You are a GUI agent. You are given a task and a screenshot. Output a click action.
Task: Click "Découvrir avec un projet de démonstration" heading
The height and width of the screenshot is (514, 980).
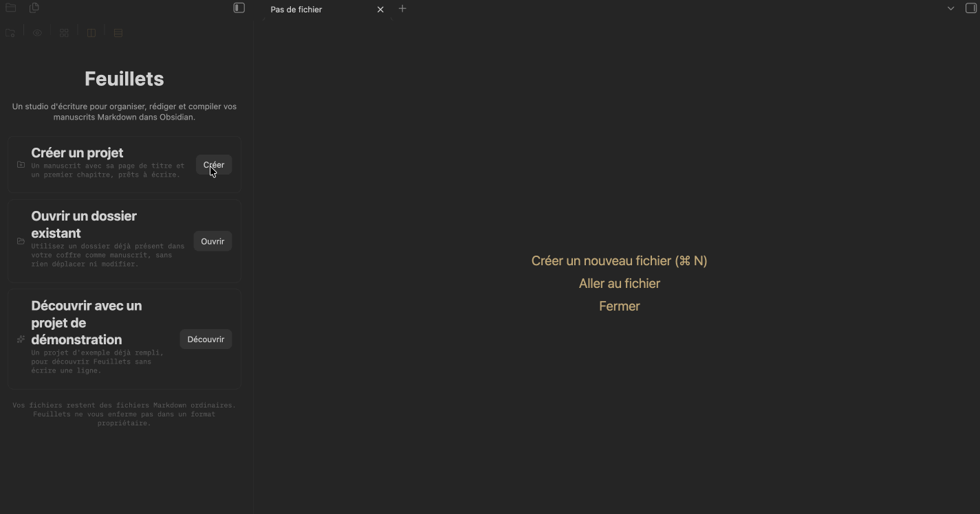[x=87, y=322]
